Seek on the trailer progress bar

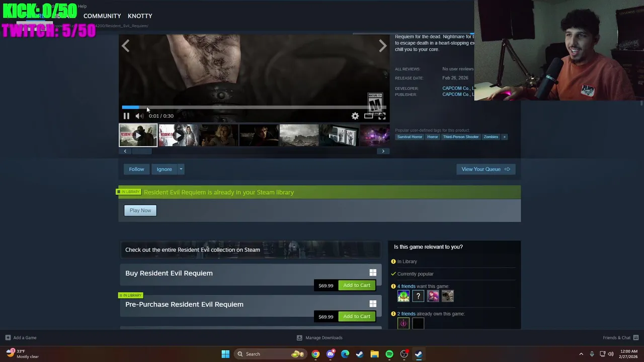click(x=254, y=107)
